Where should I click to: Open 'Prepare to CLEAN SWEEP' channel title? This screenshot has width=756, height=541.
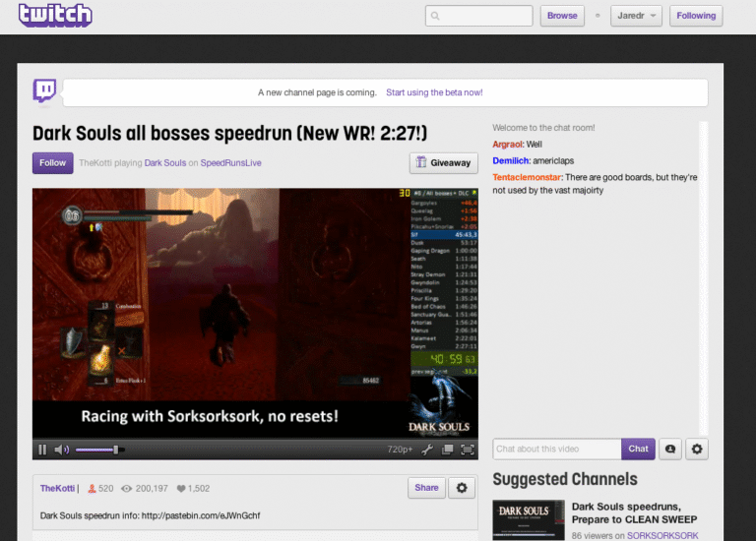[x=634, y=513]
